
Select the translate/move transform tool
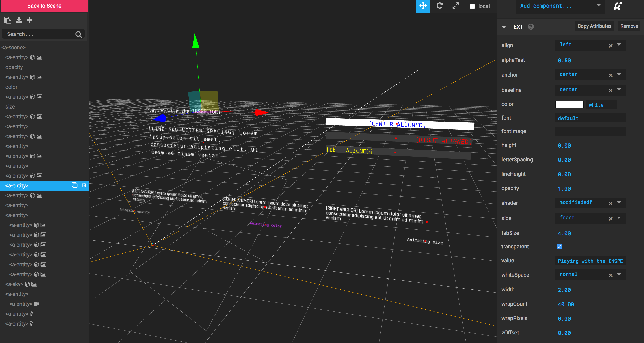(423, 6)
